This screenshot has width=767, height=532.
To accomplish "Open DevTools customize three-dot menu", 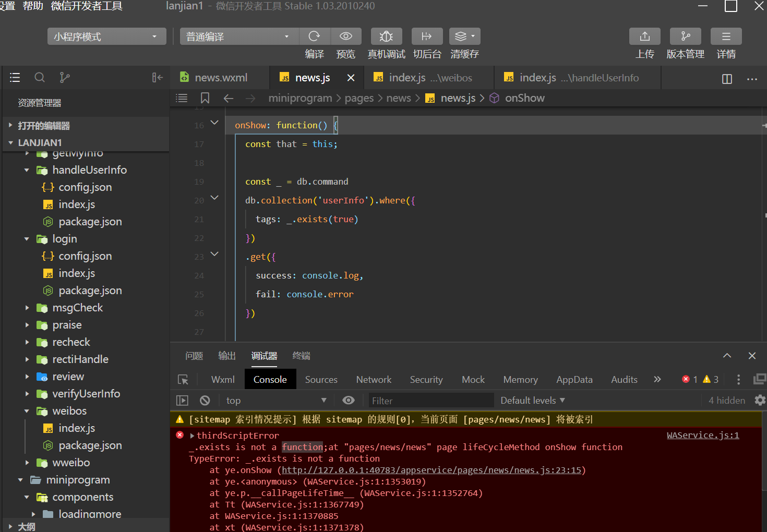I will [738, 380].
